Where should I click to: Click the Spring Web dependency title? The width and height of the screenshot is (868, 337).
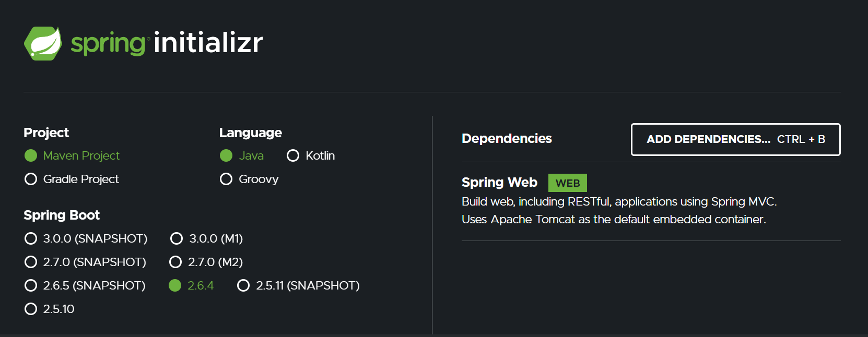499,182
